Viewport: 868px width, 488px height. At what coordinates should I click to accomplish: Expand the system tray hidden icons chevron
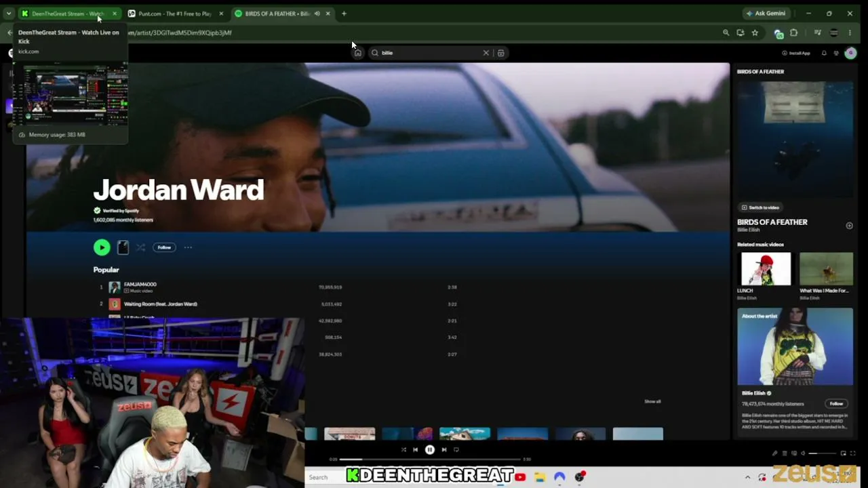click(x=747, y=477)
